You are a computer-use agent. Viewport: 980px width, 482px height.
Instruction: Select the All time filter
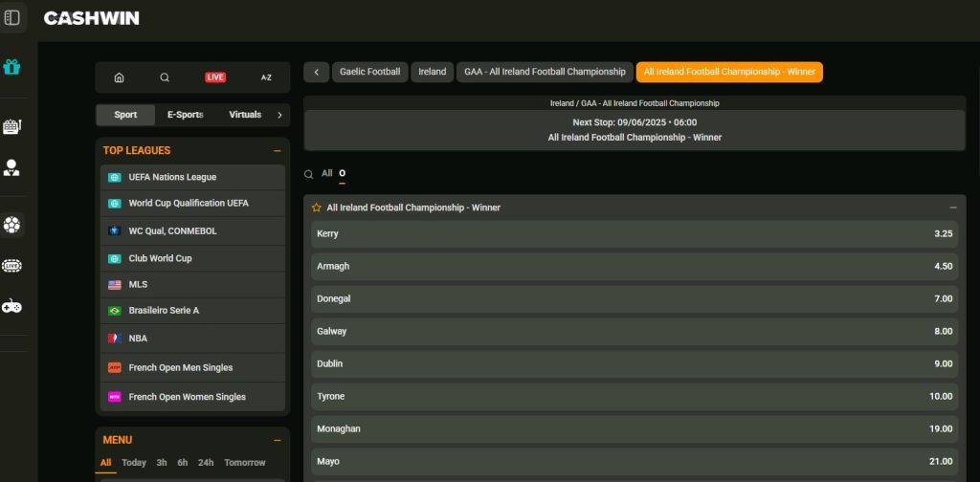tap(105, 463)
